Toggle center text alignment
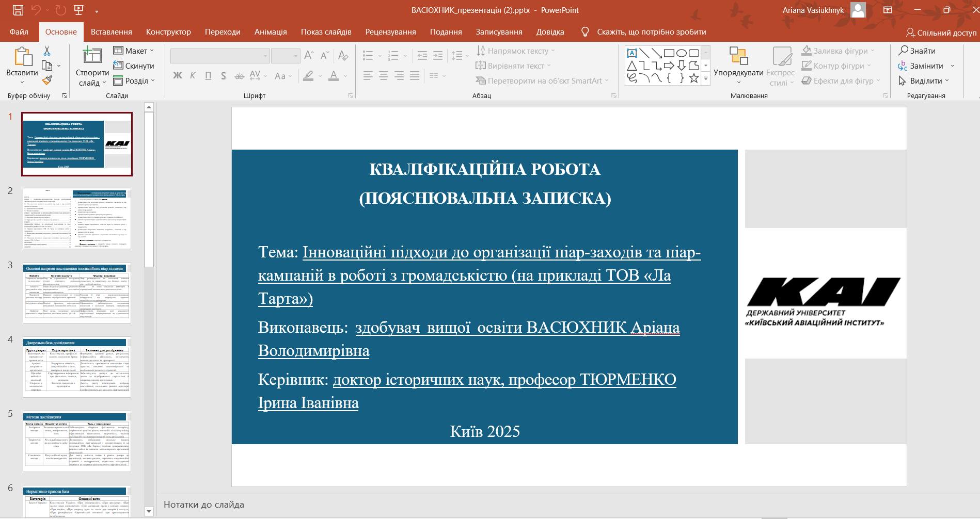This screenshot has width=980, height=519. pos(384,76)
